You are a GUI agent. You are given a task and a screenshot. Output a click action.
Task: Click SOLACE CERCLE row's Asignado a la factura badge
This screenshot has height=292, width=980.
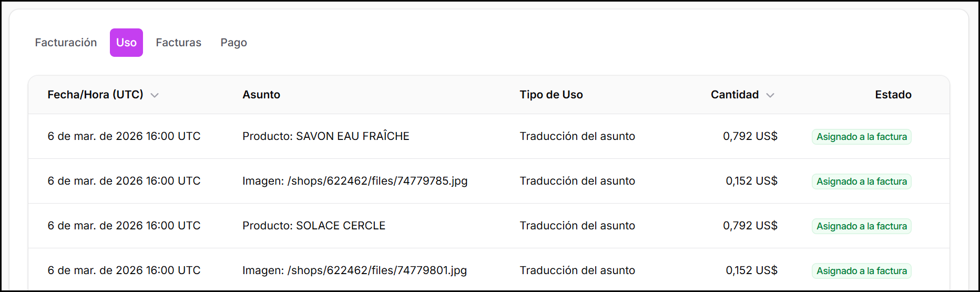(x=861, y=226)
